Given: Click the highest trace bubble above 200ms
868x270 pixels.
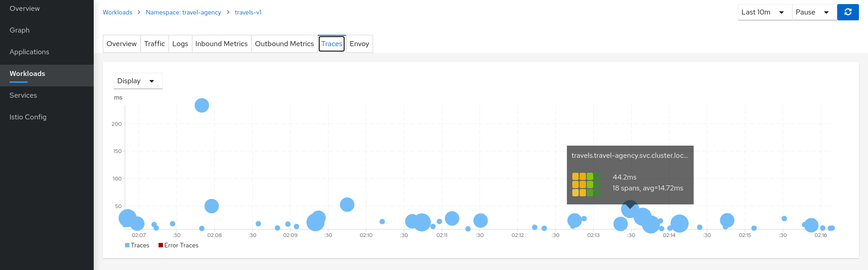Looking at the screenshot, I should click(201, 105).
